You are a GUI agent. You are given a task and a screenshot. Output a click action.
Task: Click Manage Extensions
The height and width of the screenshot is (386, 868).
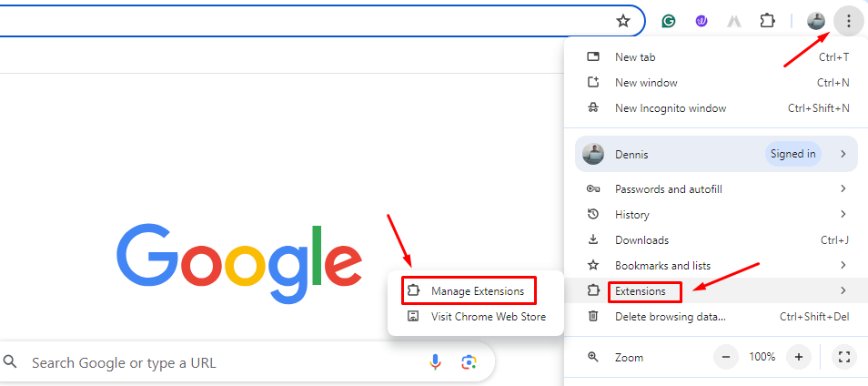(x=478, y=291)
